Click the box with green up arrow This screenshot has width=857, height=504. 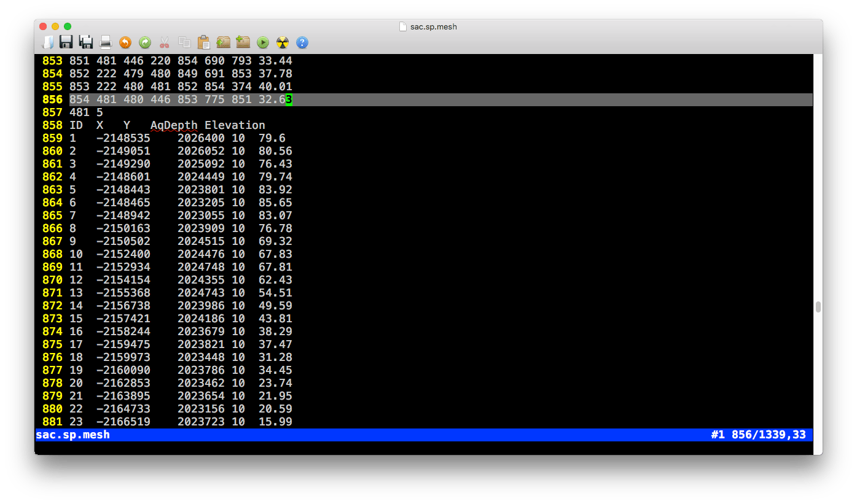coord(223,42)
